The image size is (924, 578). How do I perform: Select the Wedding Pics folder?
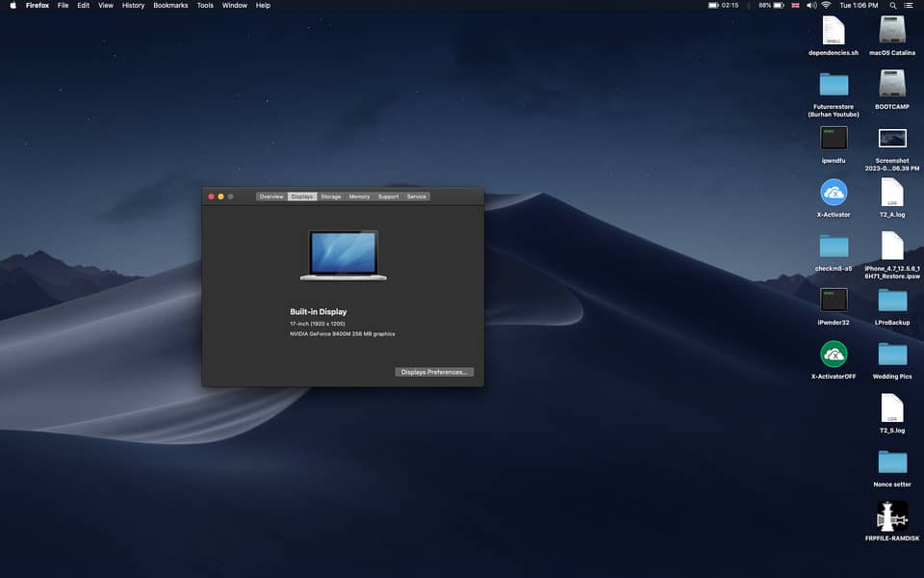[892, 354]
